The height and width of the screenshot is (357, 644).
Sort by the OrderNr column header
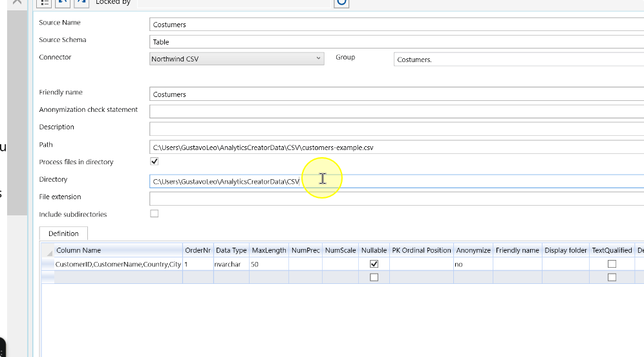point(198,250)
